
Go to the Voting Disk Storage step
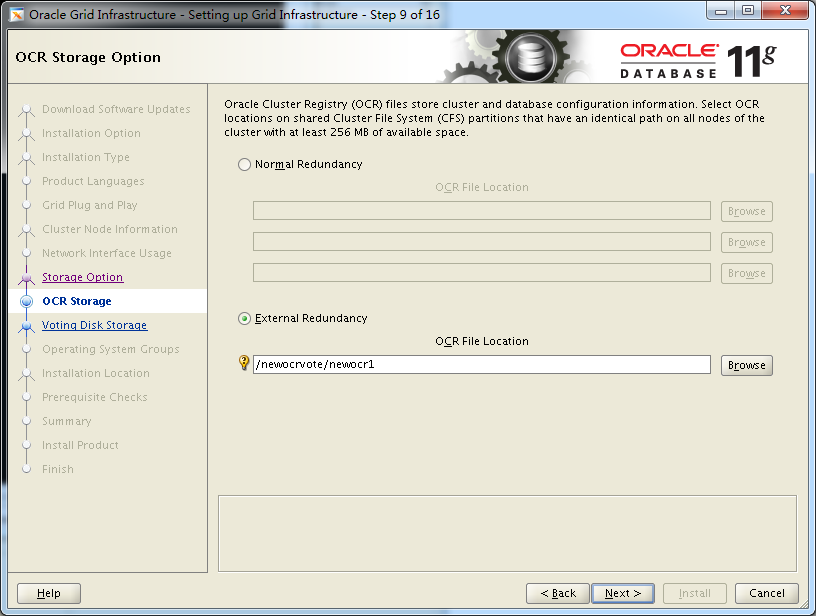point(94,325)
